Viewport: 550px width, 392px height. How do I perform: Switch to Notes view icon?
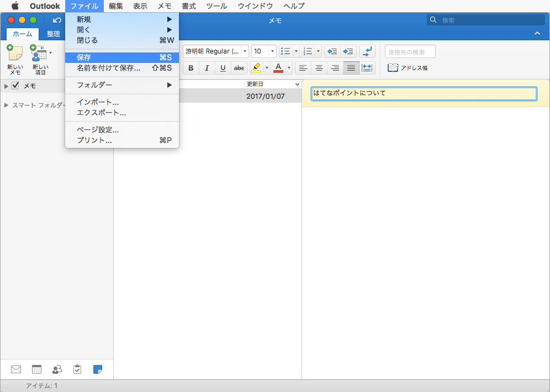pos(98,369)
